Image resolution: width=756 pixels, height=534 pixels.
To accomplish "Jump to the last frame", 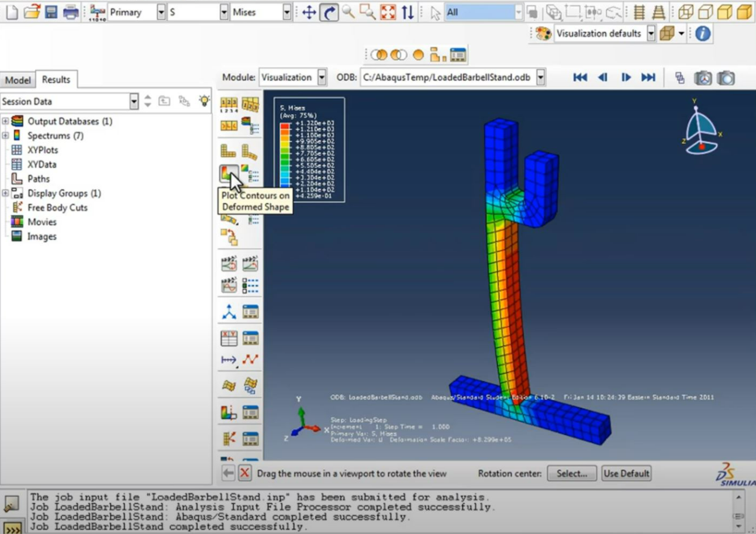I will click(648, 77).
